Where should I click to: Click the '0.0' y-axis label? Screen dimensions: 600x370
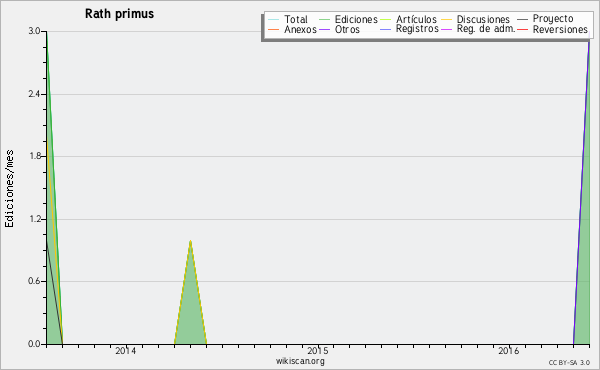point(34,344)
